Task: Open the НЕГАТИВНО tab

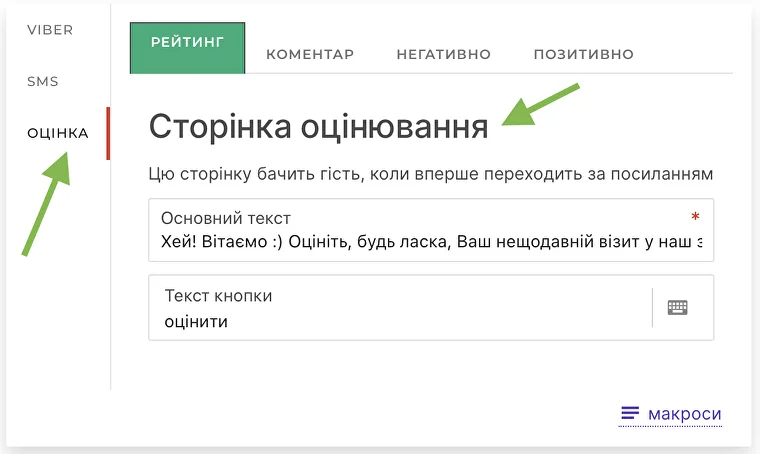Action: click(x=443, y=54)
